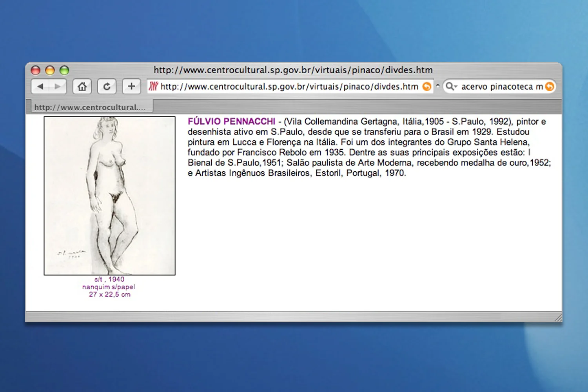Click caption text 's/t , 1940'
This screenshot has width=588, height=392.
click(109, 279)
